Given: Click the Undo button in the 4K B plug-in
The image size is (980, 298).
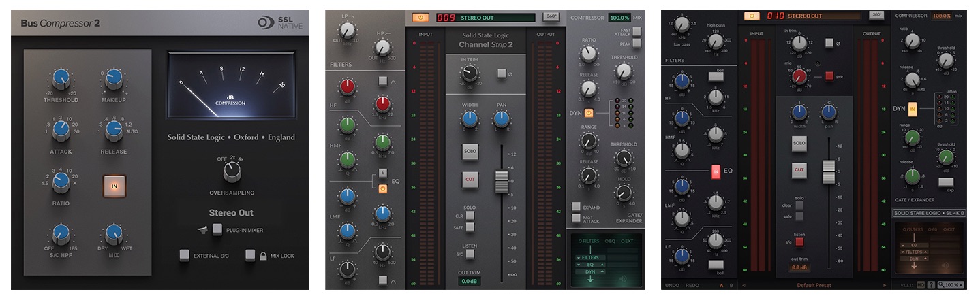Looking at the screenshot, I should 673,285.
